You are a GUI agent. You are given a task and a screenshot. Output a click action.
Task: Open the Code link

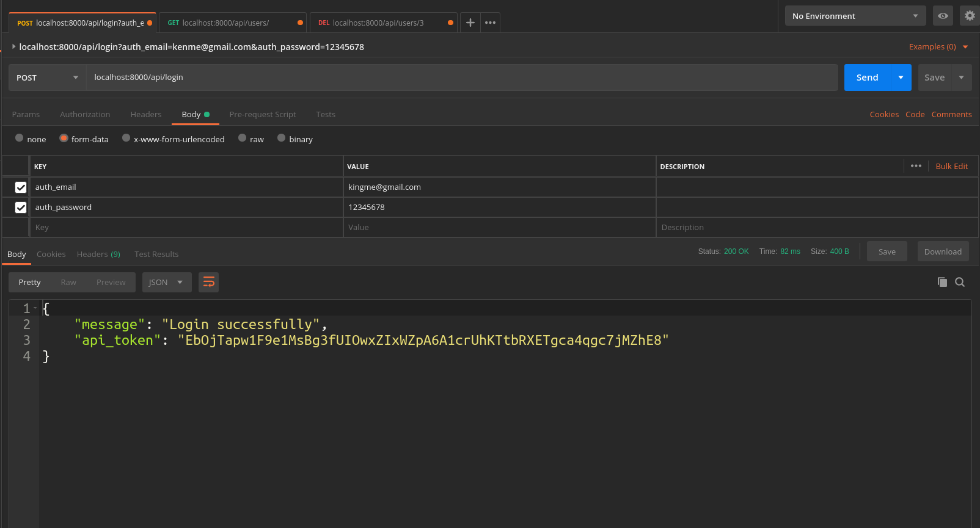coord(915,114)
